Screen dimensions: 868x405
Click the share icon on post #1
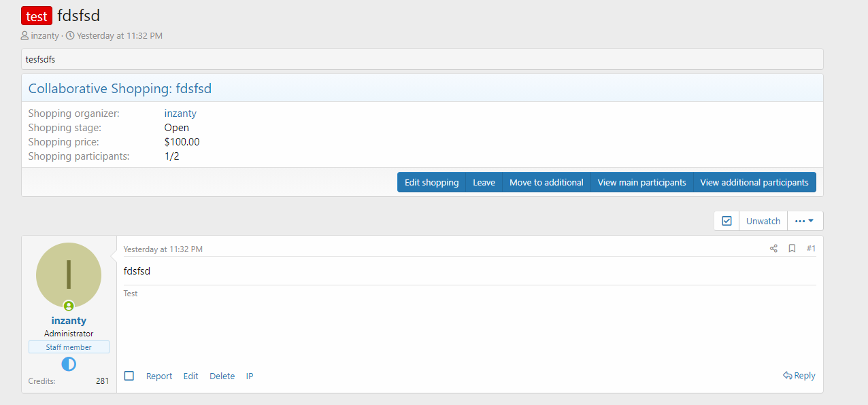point(773,249)
